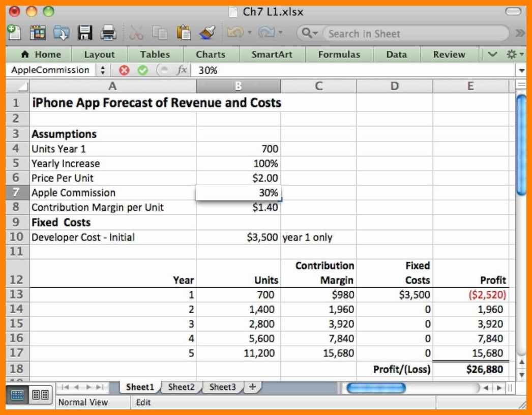
Task: Add a new sheet with plus tab
Action: [252, 386]
